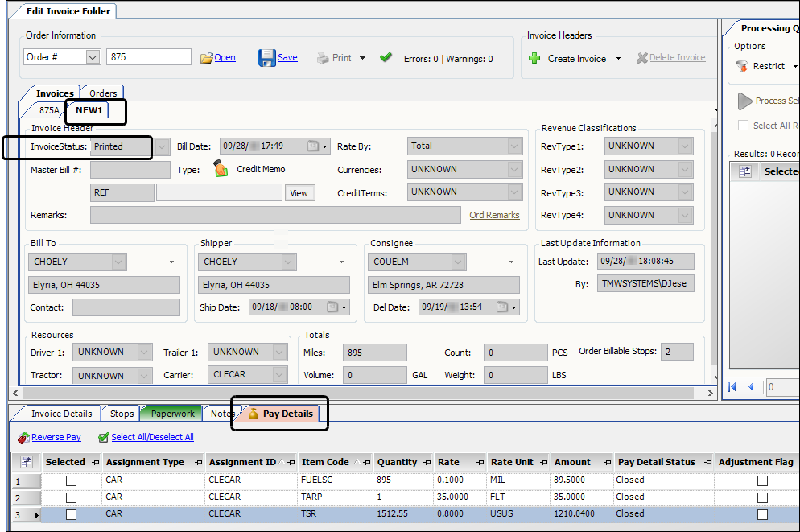Viewport: 800px width, 532px height.
Task: Check the Selected box in row 1
Action: tap(71, 480)
